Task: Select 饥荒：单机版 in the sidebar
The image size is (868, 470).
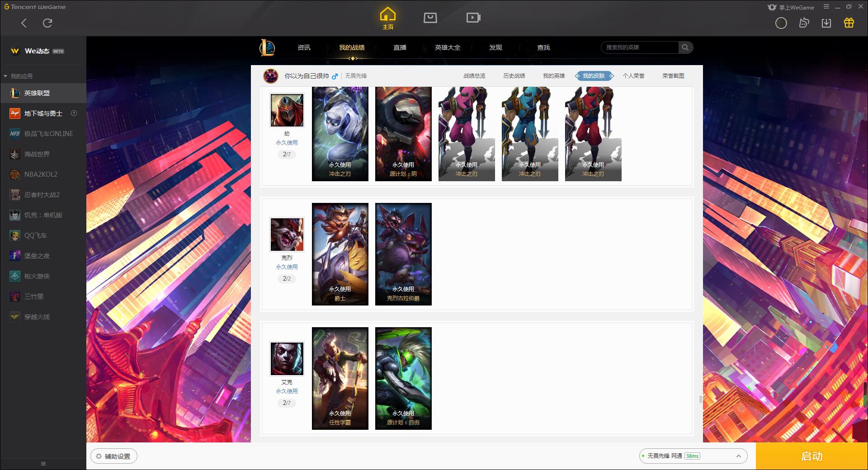Action: (x=43, y=215)
